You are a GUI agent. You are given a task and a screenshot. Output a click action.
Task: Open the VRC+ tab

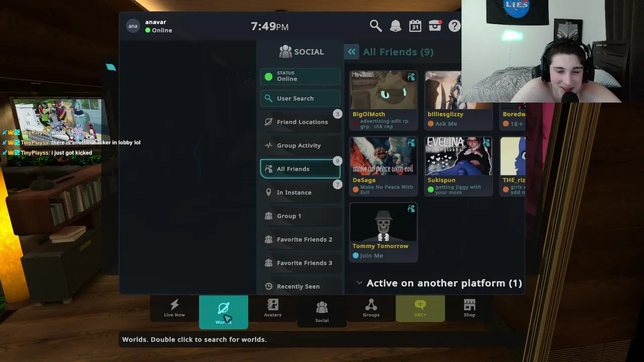[x=420, y=308]
